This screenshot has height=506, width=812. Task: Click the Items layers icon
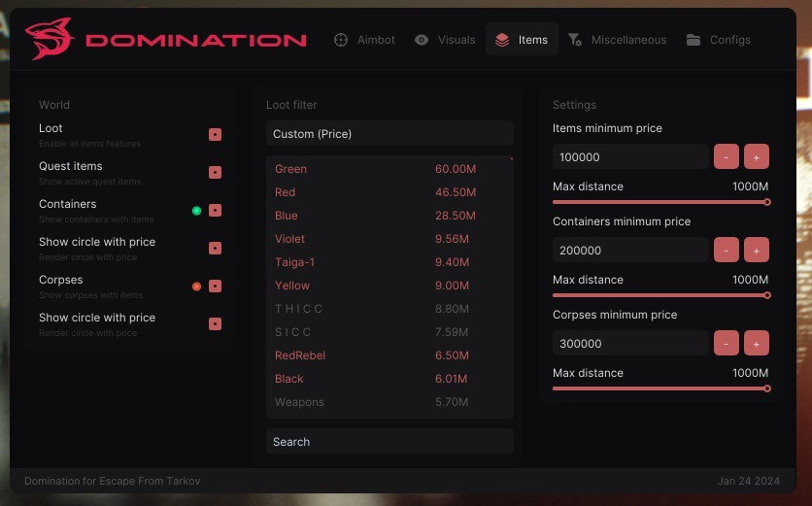pos(501,40)
